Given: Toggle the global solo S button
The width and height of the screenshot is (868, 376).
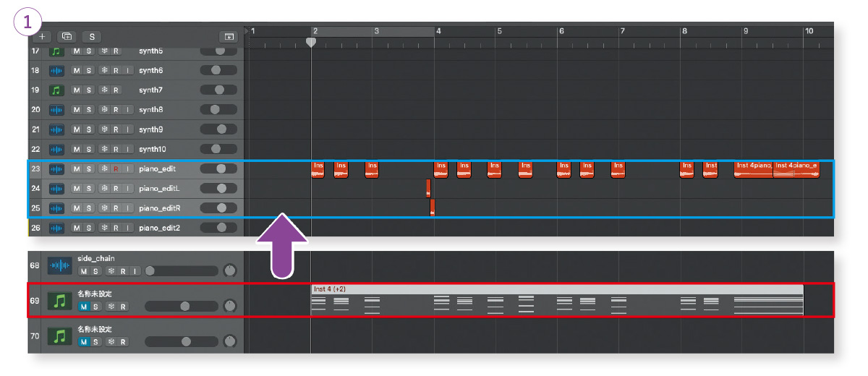Looking at the screenshot, I should point(91,35).
